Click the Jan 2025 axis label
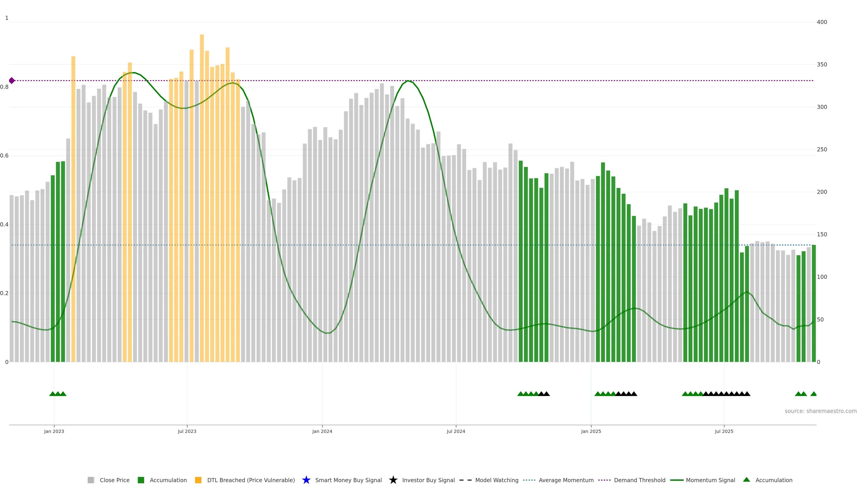The width and height of the screenshot is (868, 488). (x=591, y=431)
